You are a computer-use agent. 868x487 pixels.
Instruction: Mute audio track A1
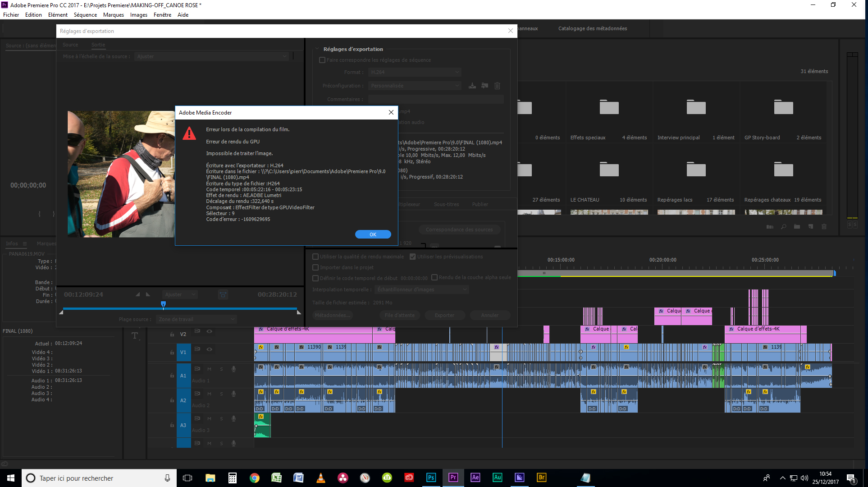point(209,369)
